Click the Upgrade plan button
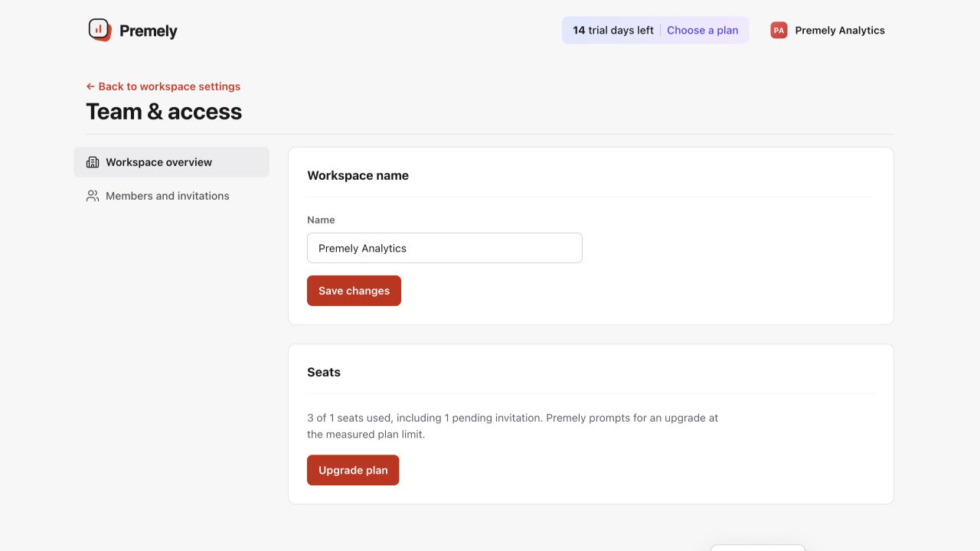This screenshot has width=980, height=551. (353, 470)
